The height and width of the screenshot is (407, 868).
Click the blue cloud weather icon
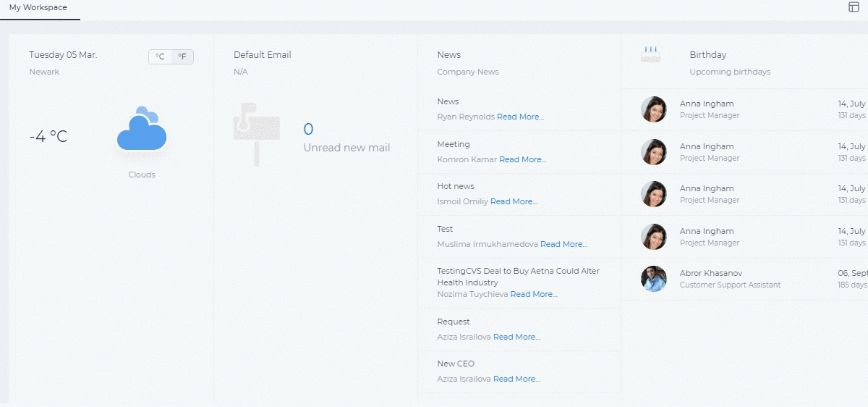[x=142, y=129]
